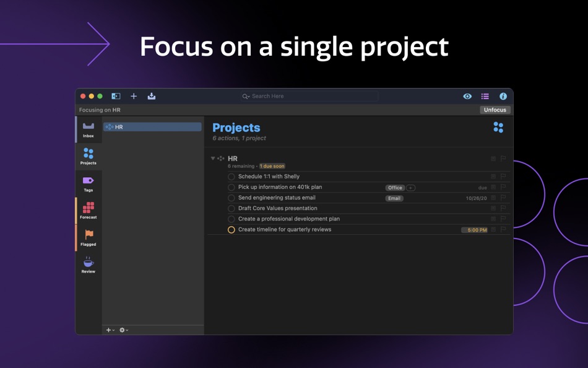The height and width of the screenshot is (368, 588).
Task: Click the due field on 401k task
Action: [x=482, y=187]
